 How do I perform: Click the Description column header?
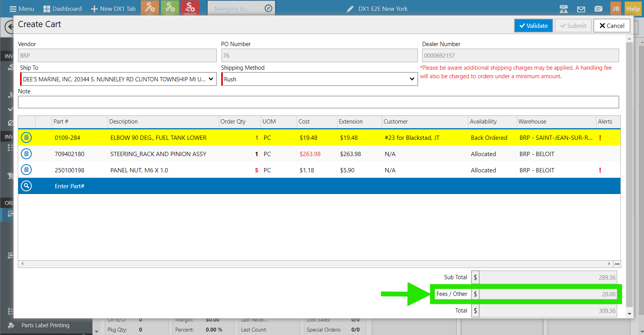163,122
